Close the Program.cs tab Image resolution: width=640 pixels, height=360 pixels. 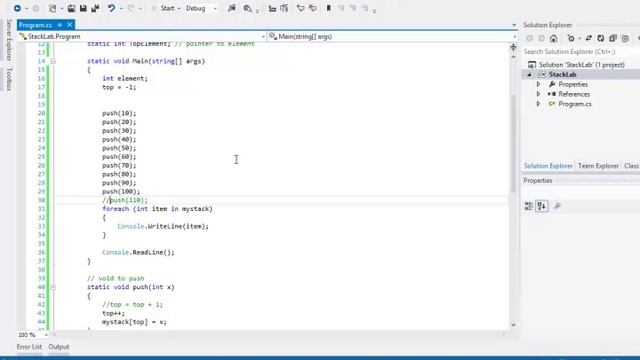(70, 25)
